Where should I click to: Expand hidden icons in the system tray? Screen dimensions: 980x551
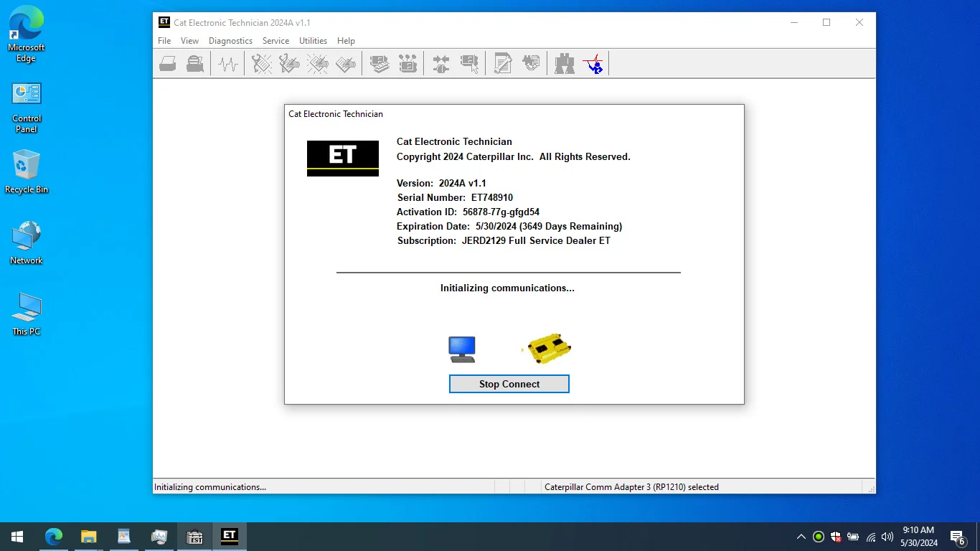pos(801,536)
